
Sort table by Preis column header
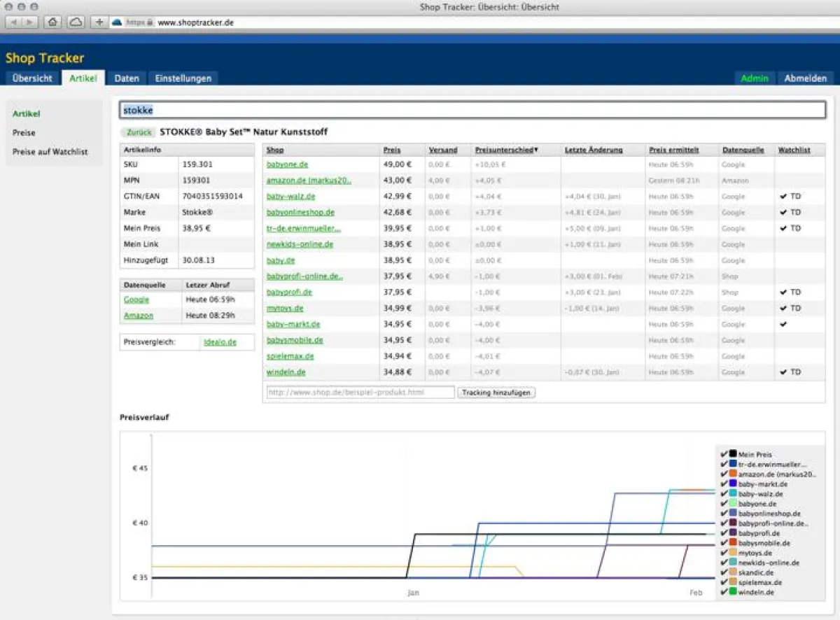coord(392,150)
